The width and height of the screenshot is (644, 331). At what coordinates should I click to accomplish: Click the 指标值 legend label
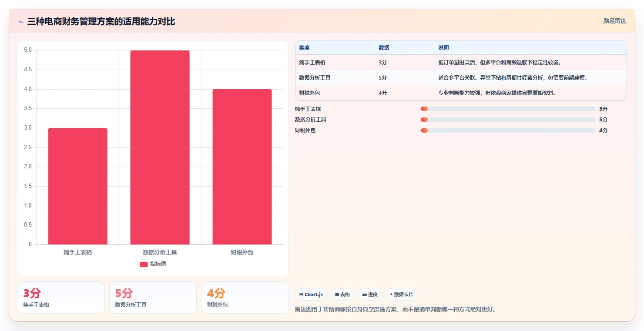pos(158,264)
